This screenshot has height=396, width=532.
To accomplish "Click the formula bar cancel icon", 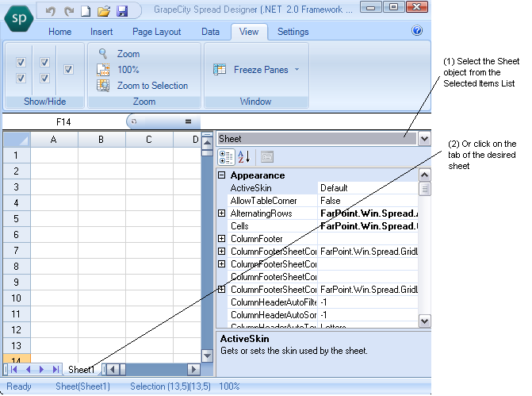I will (134, 121).
